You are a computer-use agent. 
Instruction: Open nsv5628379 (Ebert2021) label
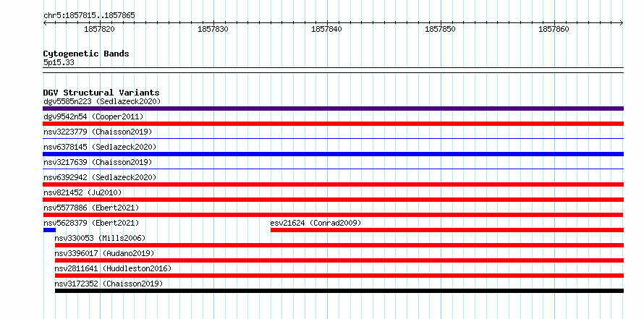coord(91,223)
